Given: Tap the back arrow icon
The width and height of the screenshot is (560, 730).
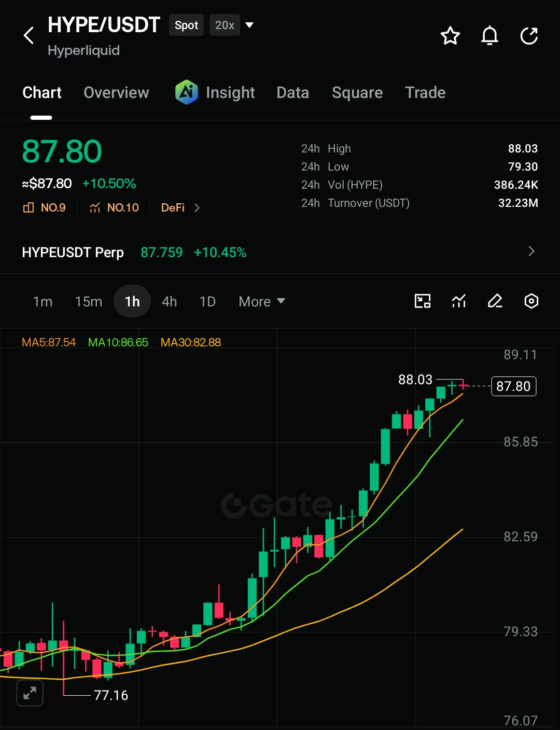Looking at the screenshot, I should (x=29, y=36).
